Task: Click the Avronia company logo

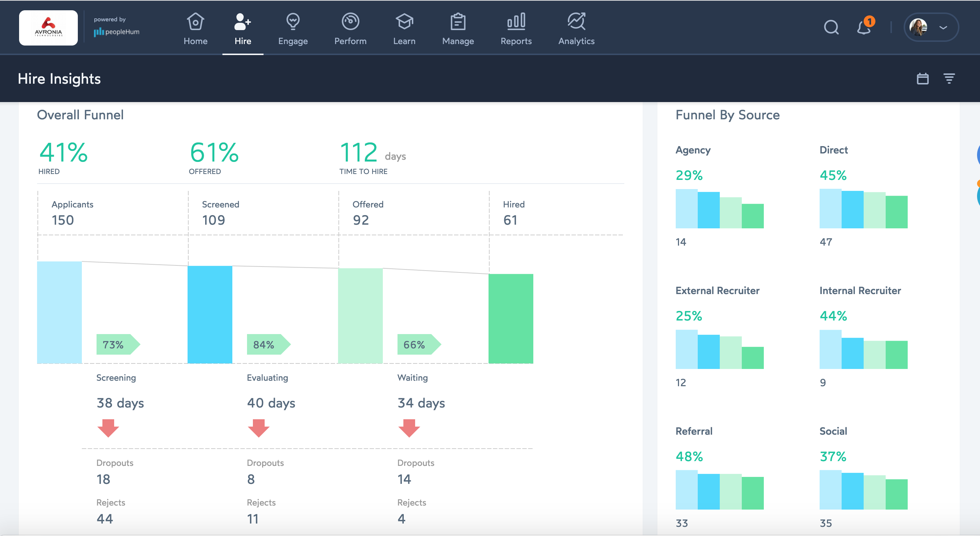Action: [48, 28]
